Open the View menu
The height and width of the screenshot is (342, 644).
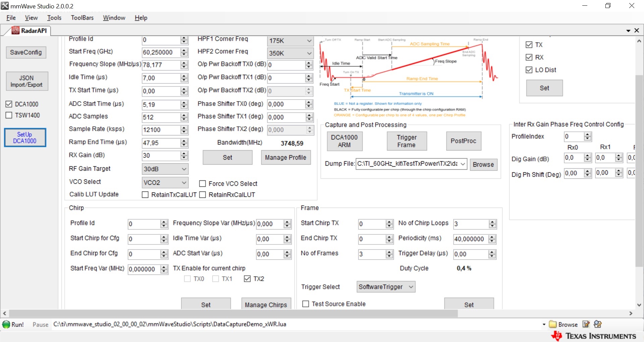pyautogui.click(x=31, y=18)
